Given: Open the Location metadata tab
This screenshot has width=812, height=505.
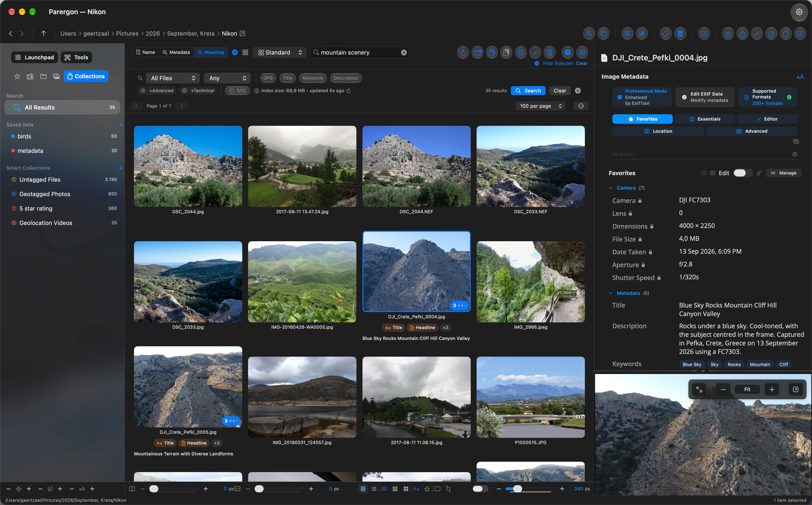Looking at the screenshot, I should [658, 131].
